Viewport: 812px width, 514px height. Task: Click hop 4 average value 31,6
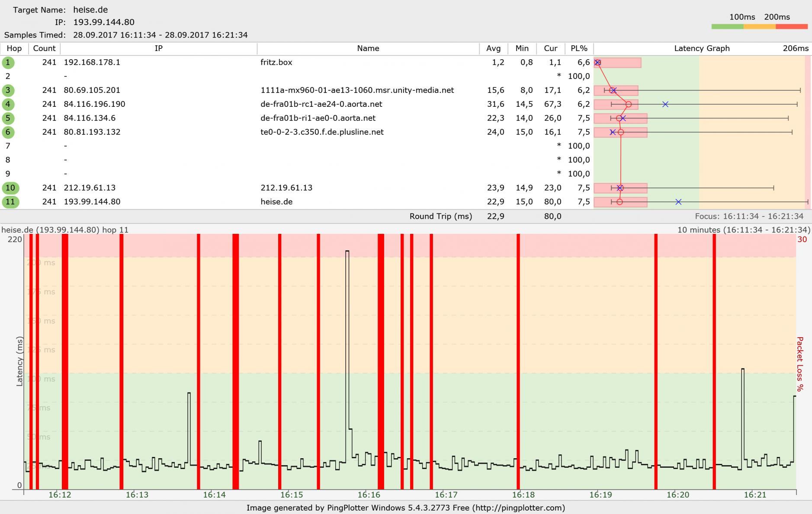pos(496,104)
